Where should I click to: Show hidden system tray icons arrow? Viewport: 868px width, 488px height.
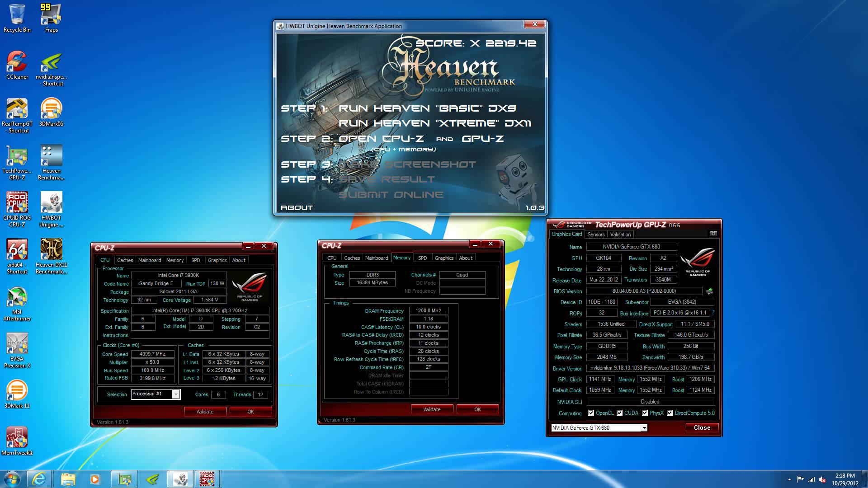789,479
